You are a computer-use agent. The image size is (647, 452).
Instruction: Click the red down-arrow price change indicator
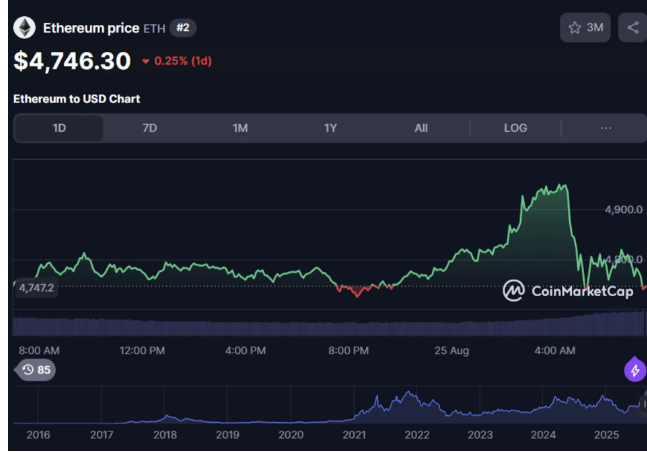click(x=145, y=62)
